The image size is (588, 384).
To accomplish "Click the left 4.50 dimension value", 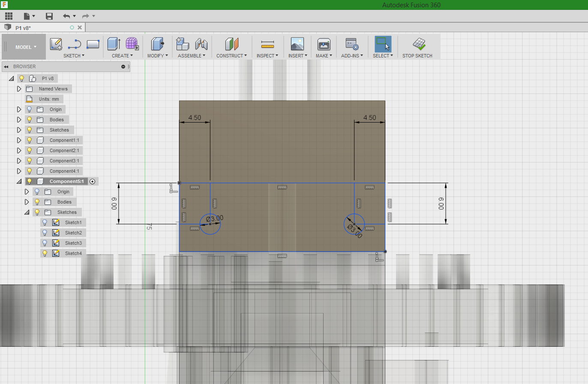I will (x=195, y=117).
